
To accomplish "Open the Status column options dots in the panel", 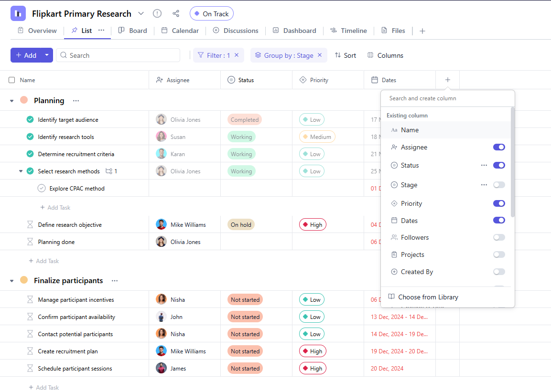I will point(484,165).
